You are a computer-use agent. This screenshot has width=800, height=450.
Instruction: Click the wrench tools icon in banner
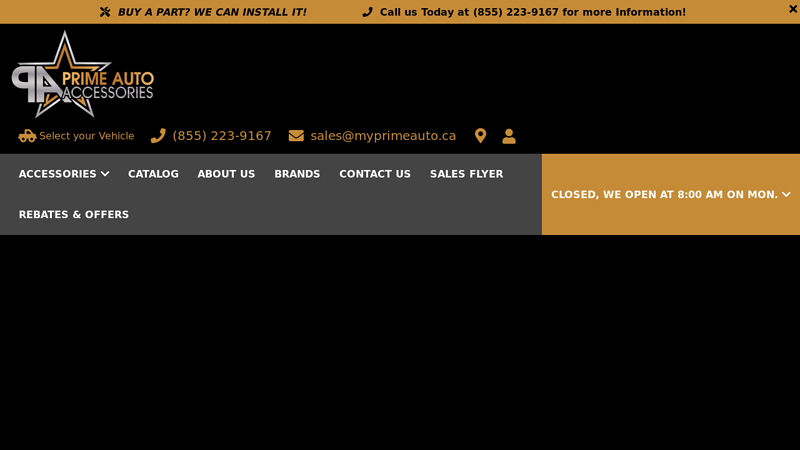(105, 12)
